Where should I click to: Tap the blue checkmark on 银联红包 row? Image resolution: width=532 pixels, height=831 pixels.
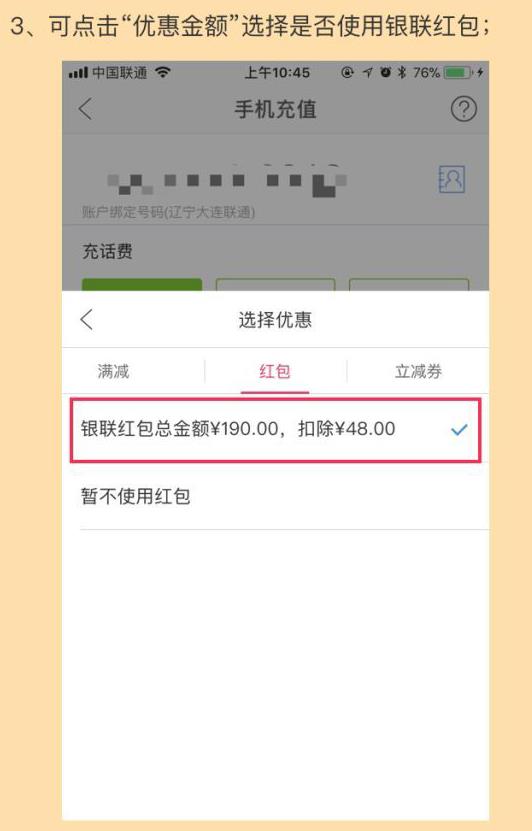click(459, 430)
